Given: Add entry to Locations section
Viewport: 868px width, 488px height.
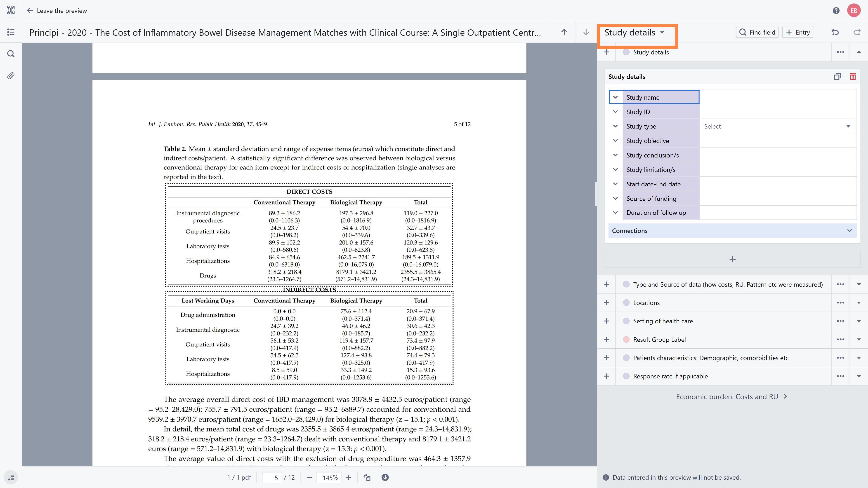Looking at the screenshot, I should tap(606, 303).
